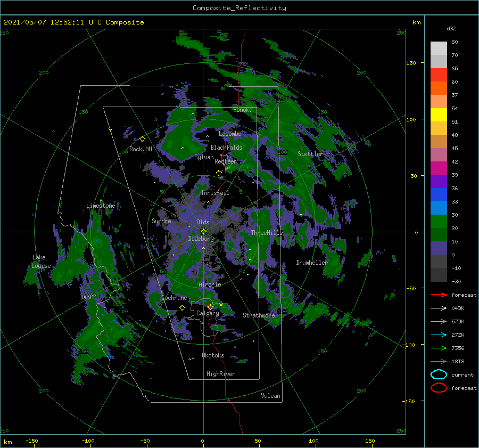Select the white 04DK arrow icon
Viewport: 479px width, 448px height.
(439, 308)
